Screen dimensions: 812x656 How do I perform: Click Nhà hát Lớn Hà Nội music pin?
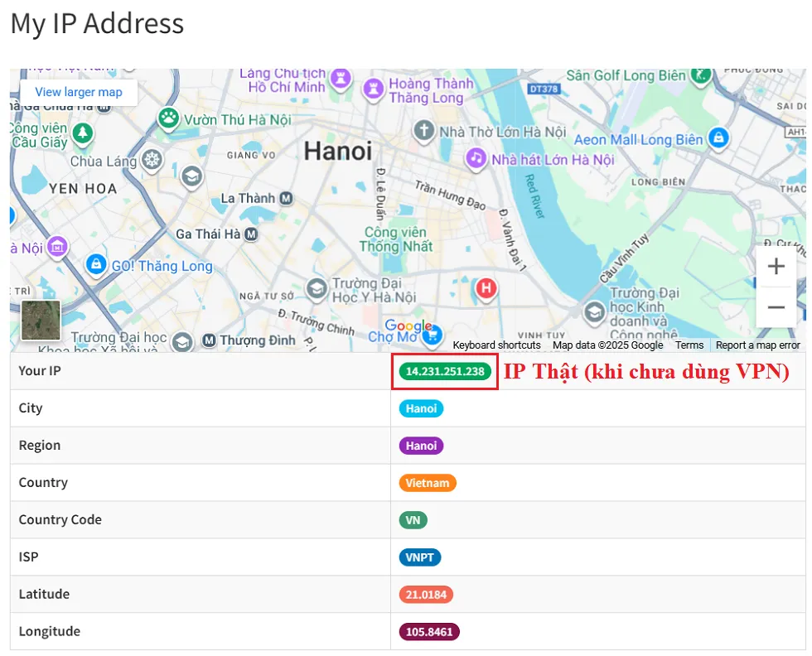coord(476,158)
